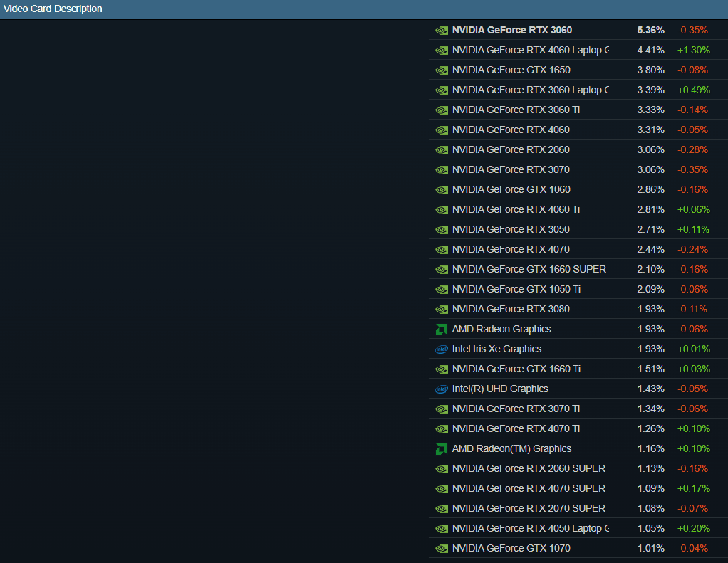Viewport: 728px width, 563px height.
Task: Select the NVIDIA logo beside GTX 1660 SUPER
Action: click(x=442, y=270)
